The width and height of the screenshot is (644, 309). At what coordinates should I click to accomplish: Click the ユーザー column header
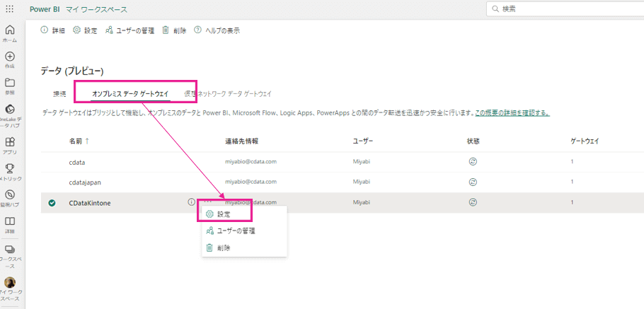(362, 141)
